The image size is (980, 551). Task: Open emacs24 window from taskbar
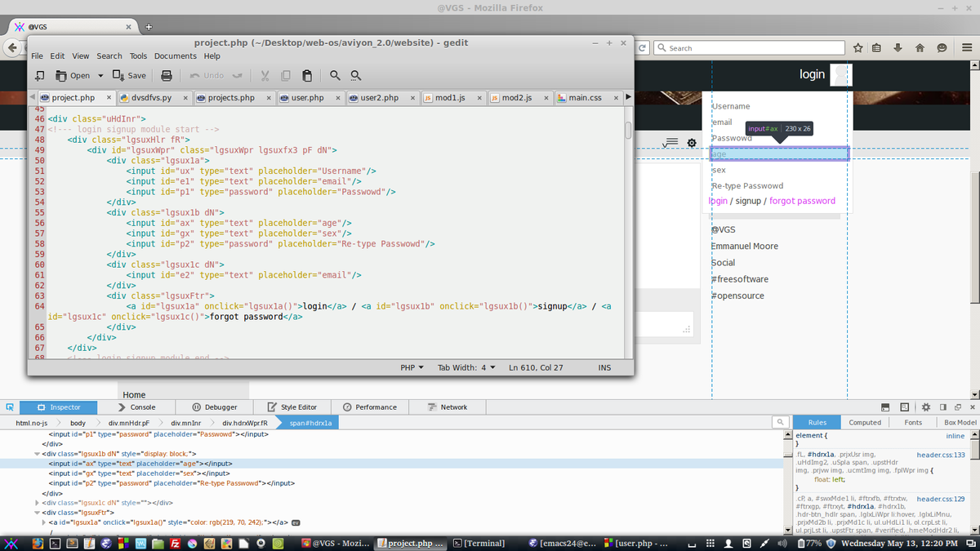pyautogui.click(x=563, y=543)
